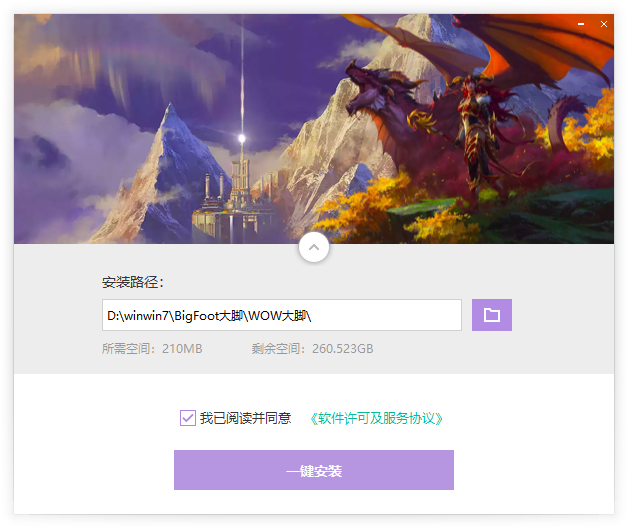
Task: Uncheck the 我已阅读并同意 agreement checkbox
Action: pos(187,418)
